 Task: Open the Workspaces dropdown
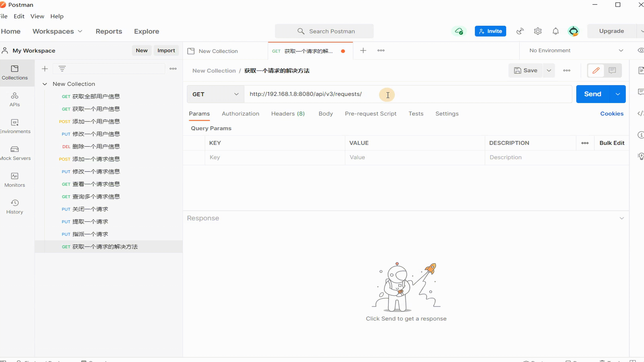[57, 31]
